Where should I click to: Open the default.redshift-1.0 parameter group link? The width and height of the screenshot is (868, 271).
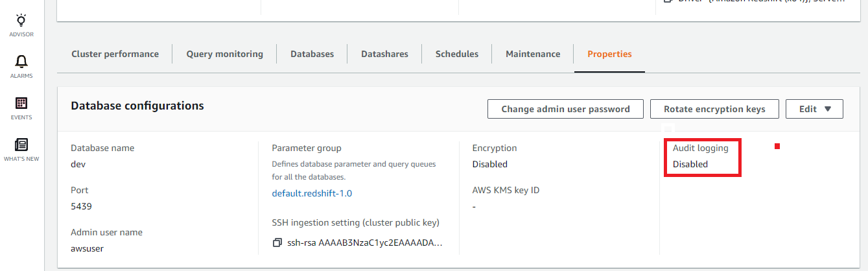[312, 193]
